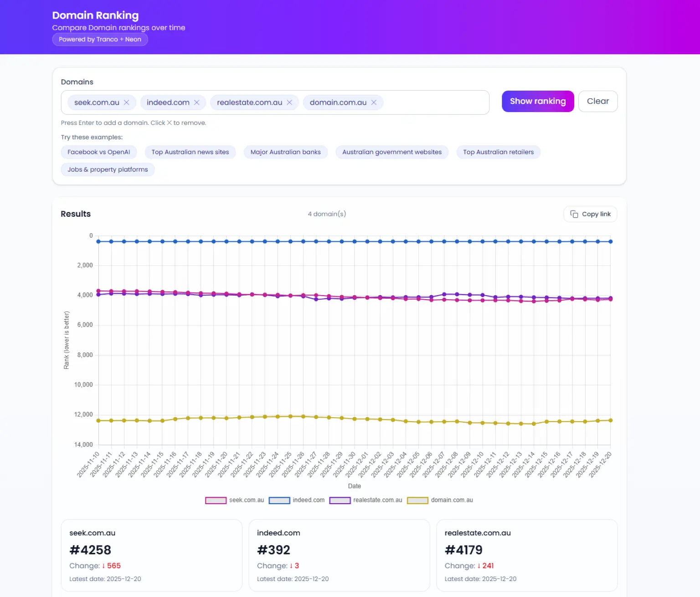
Task: Select the Jobs & property platforms example
Action: [x=108, y=169]
